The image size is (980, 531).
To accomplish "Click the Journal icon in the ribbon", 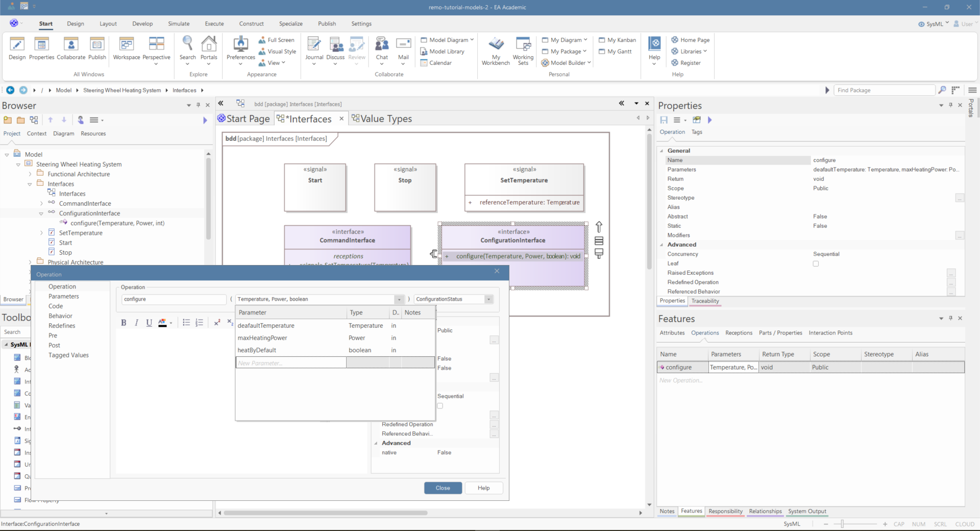I will 314,46.
